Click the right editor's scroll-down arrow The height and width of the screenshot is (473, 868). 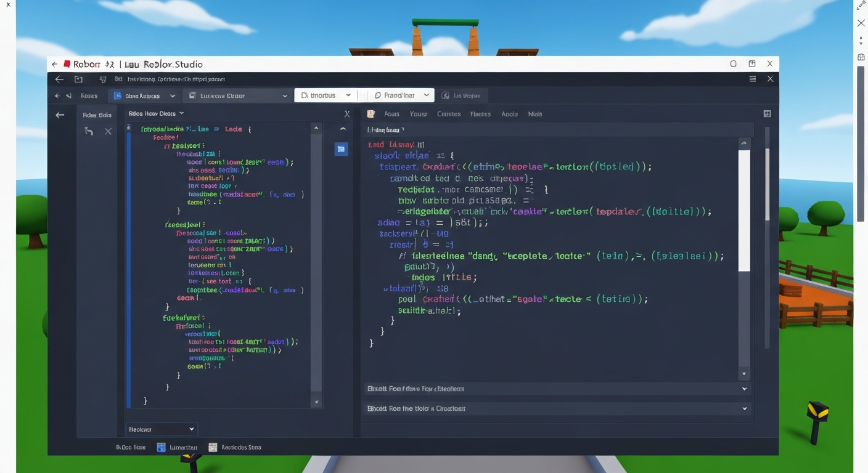point(744,374)
